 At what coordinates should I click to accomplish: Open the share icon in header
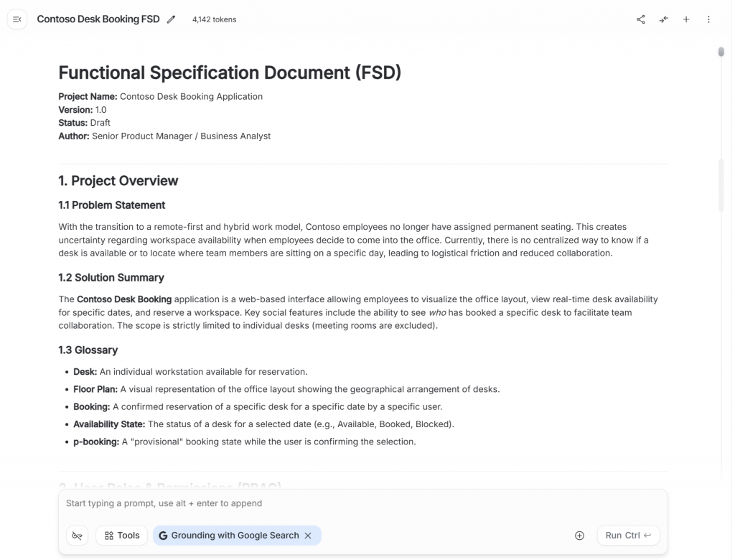click(x=641, y=19)
